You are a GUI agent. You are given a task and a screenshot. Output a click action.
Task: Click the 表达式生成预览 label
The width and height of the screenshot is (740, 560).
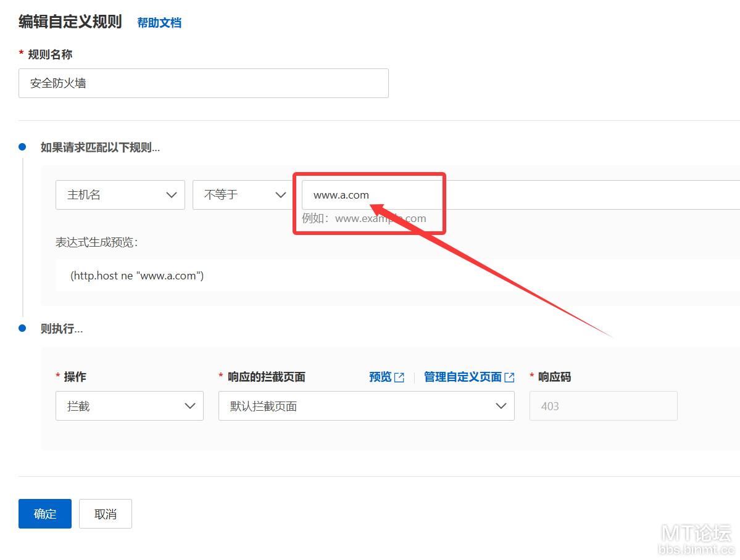point(97,242)
